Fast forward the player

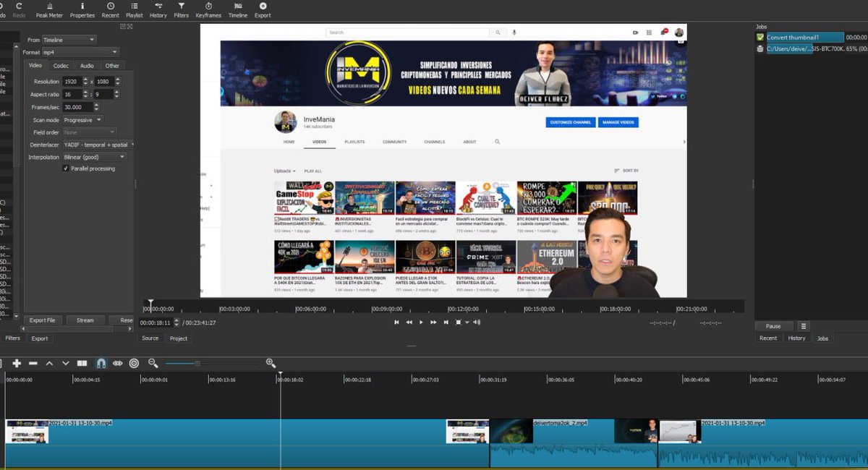[433, 322]
